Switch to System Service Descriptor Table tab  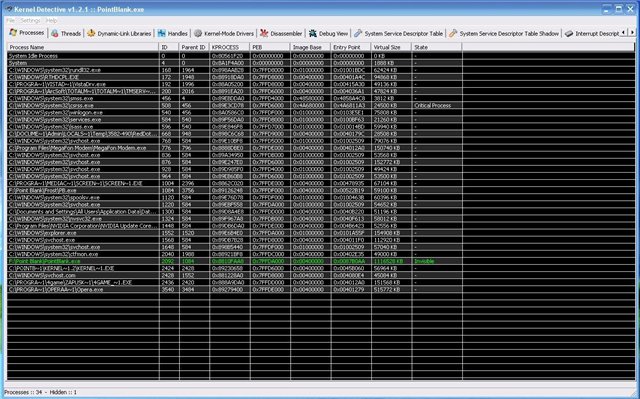[398, 33]
